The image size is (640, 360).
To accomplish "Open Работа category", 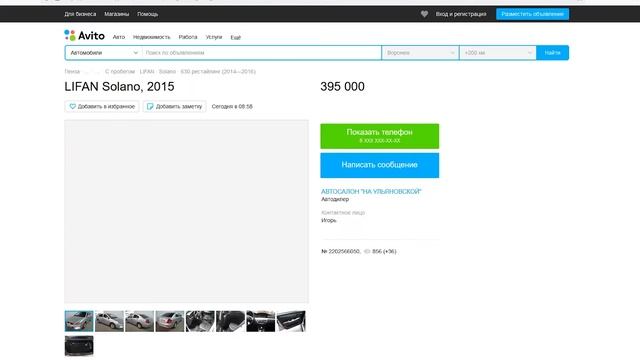I will coord(188,37).
